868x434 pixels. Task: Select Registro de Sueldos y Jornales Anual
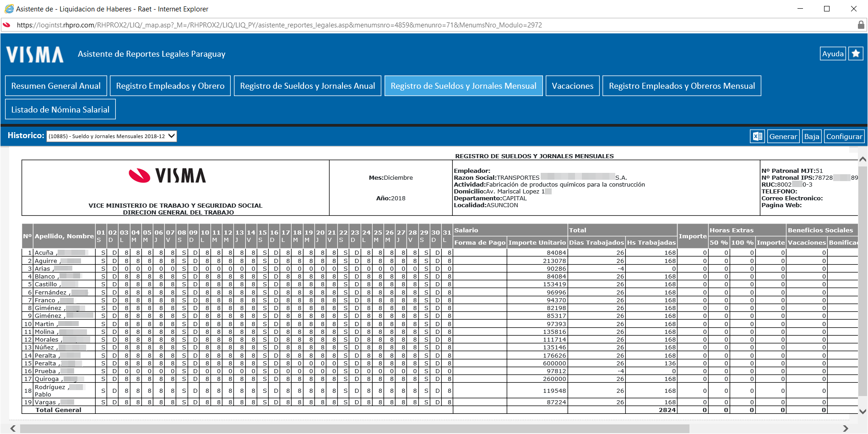click(308, 86)
